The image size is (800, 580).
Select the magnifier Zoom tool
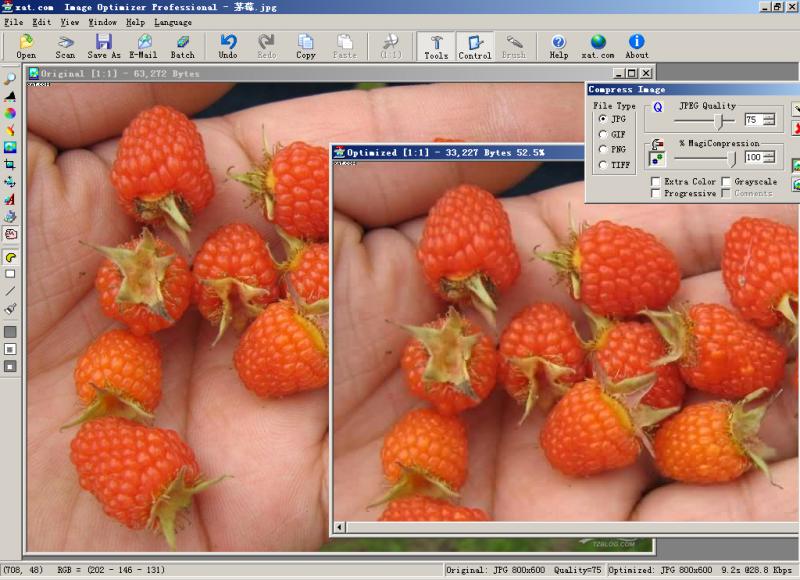tap(10, 79)
